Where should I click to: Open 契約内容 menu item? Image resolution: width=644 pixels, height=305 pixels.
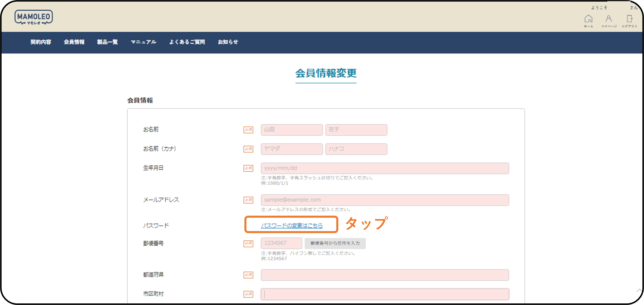pyautogui.click(x=41, y=42)
